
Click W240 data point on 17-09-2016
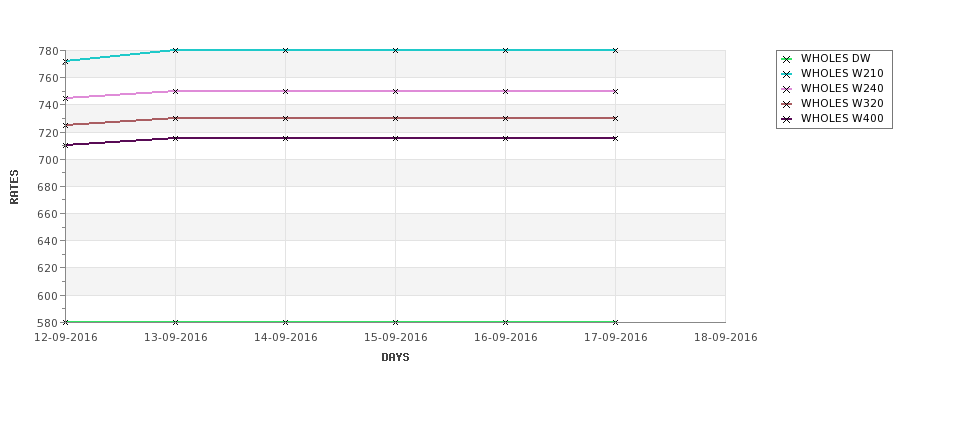(x=616, y=91)
